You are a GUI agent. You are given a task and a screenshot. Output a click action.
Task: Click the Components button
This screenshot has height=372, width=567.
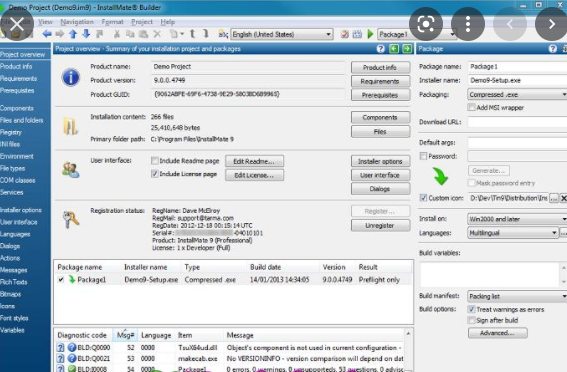pos(380,117)
